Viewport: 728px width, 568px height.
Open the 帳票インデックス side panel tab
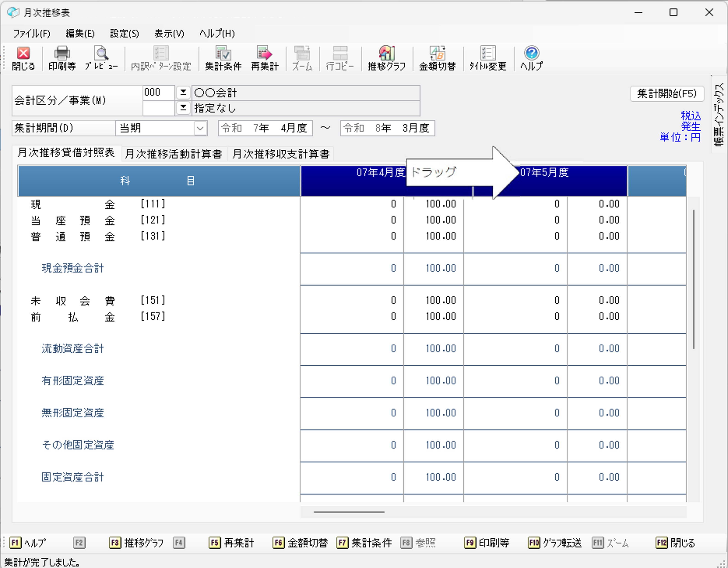(719, 115)
